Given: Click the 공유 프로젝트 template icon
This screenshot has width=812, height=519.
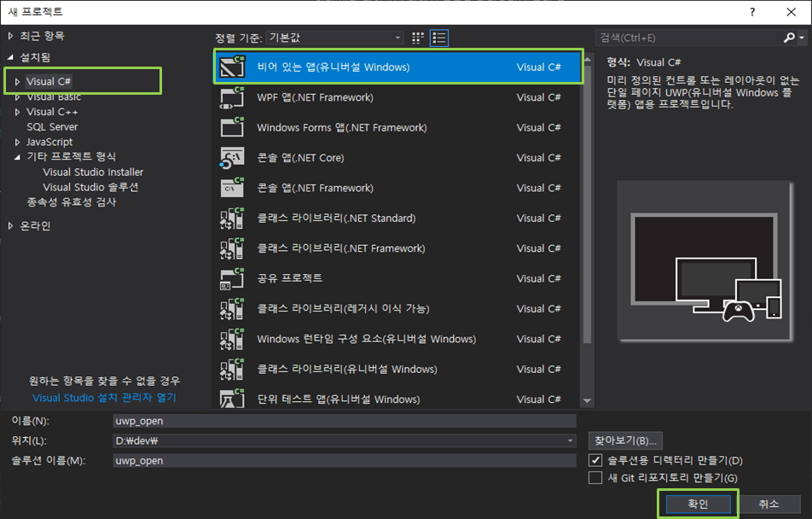Looking at the screenshot, I should tap(232, 278).
